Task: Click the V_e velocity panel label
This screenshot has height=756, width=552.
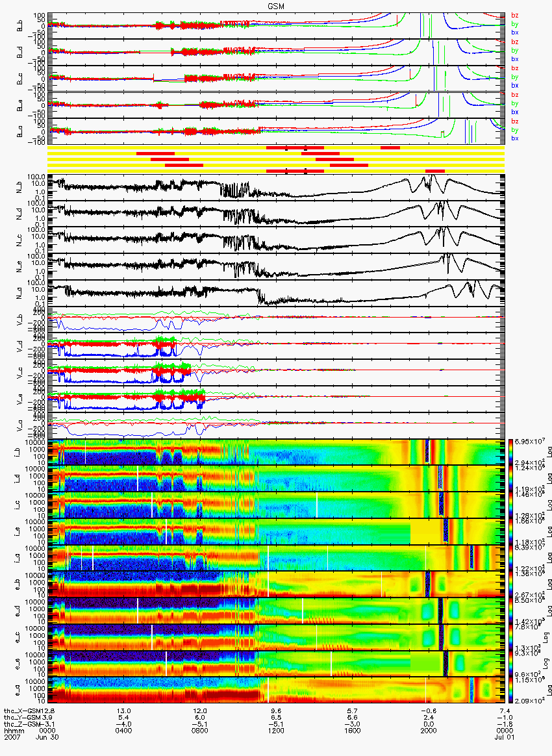Action: [19, 398]
